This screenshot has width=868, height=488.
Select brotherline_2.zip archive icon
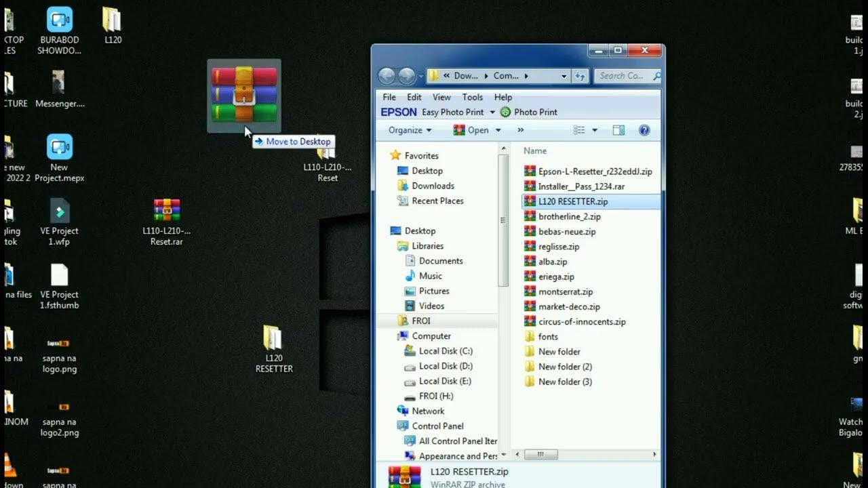[530, 216]
